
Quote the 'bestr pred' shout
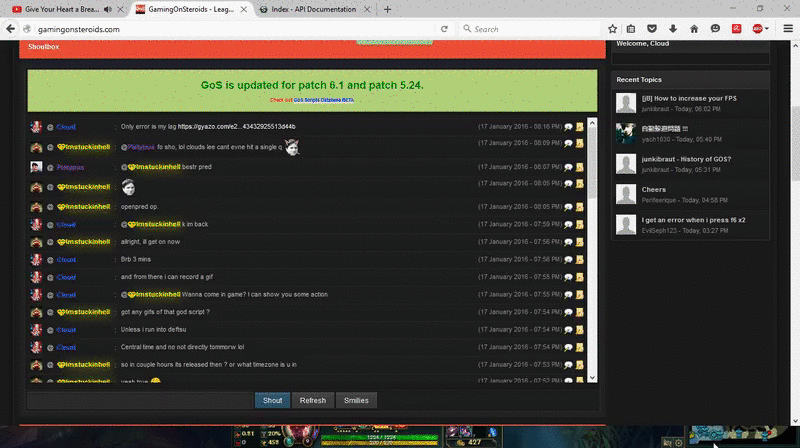[568, 167]
